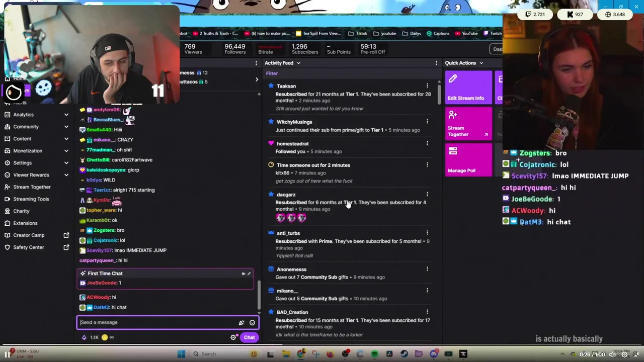The height and width of the screenshot is (362, 644).
Task: Open video player settings gear
Action: 624,354
